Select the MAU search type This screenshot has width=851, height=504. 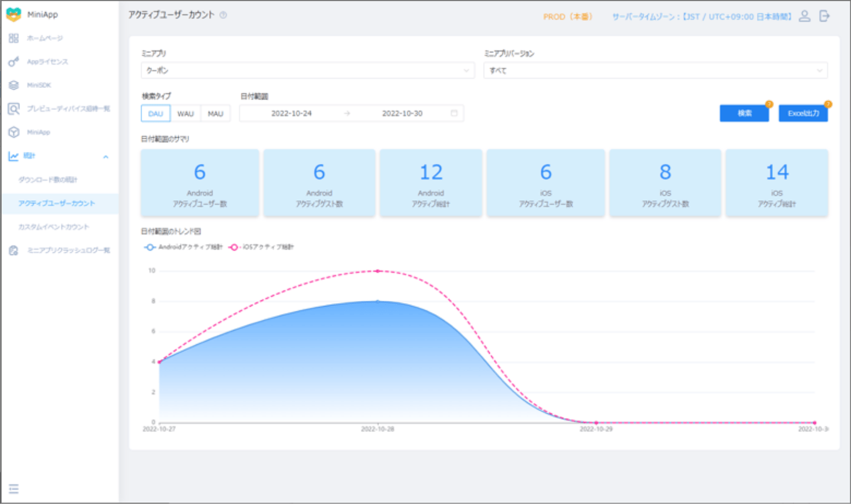pyautogui.click(x=215, y=113)
